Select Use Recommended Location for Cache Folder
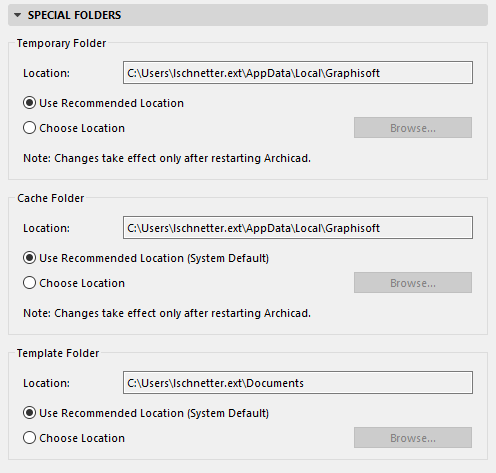The image size is (496, 473). pos(29,258)
